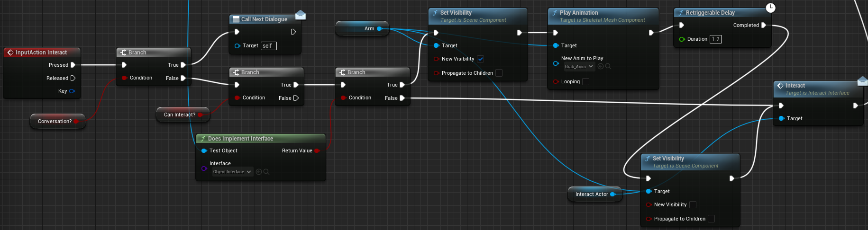Image resolution: width=868 pixels, height=230 pixels.
Task: Enable the Looping checkbox on Play Animation
Action: (x=585, y=81)
